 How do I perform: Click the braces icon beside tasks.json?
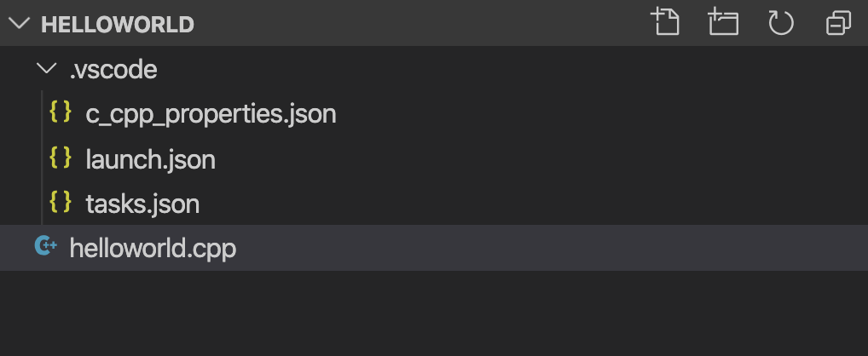click(x=60, y=203)
